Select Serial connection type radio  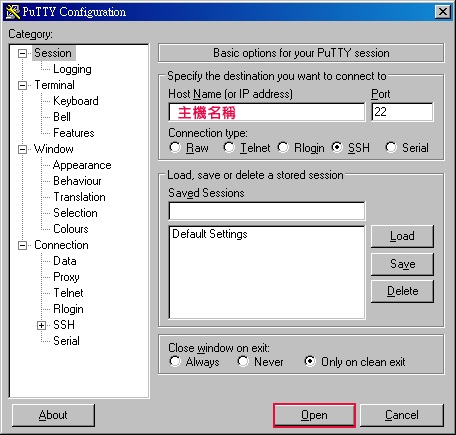point(391,147)
